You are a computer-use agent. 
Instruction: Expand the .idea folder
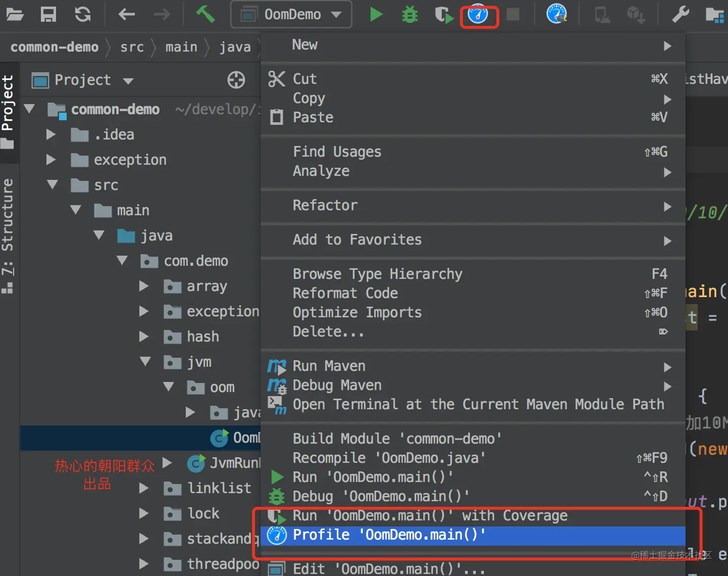(50, 134)
